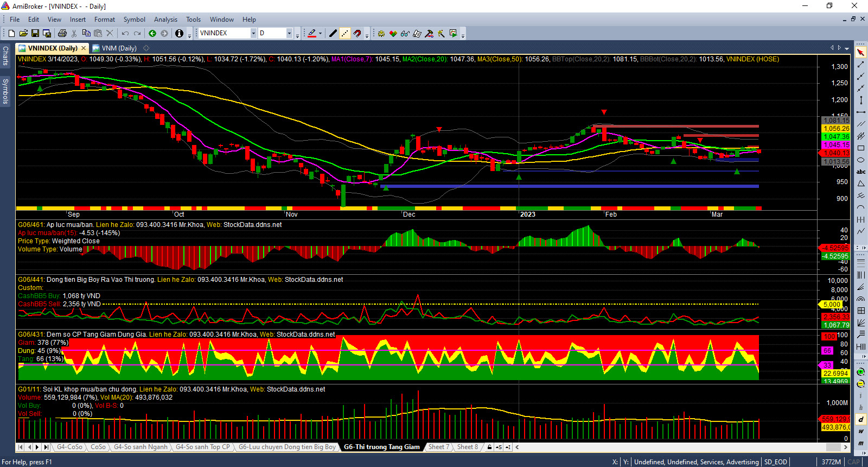Image resolution: width=868 pixels, height=467 pixels.
Task: Open a file via the folder icon
Action: 23,33
